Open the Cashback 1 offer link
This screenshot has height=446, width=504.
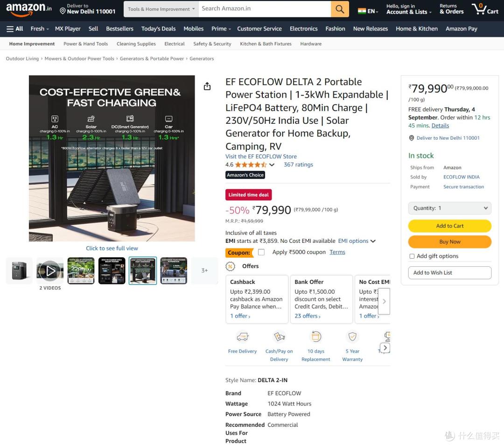(x=240, y=316)
